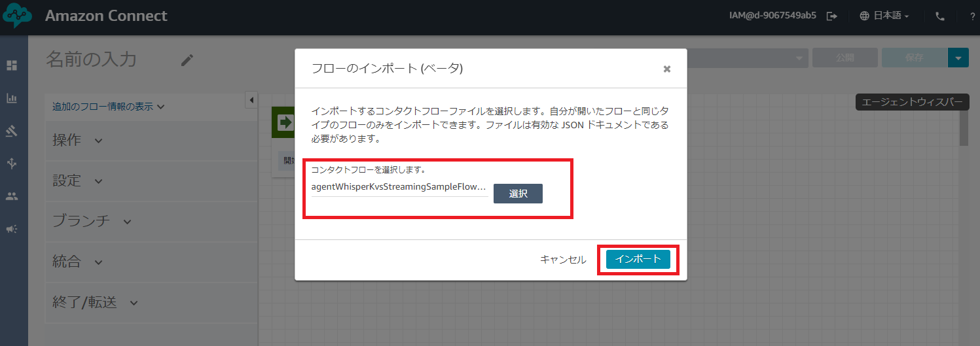Open the megaphone sidebar icon
980x346 pixels.
pyautogui.click(x=12, y=229)
